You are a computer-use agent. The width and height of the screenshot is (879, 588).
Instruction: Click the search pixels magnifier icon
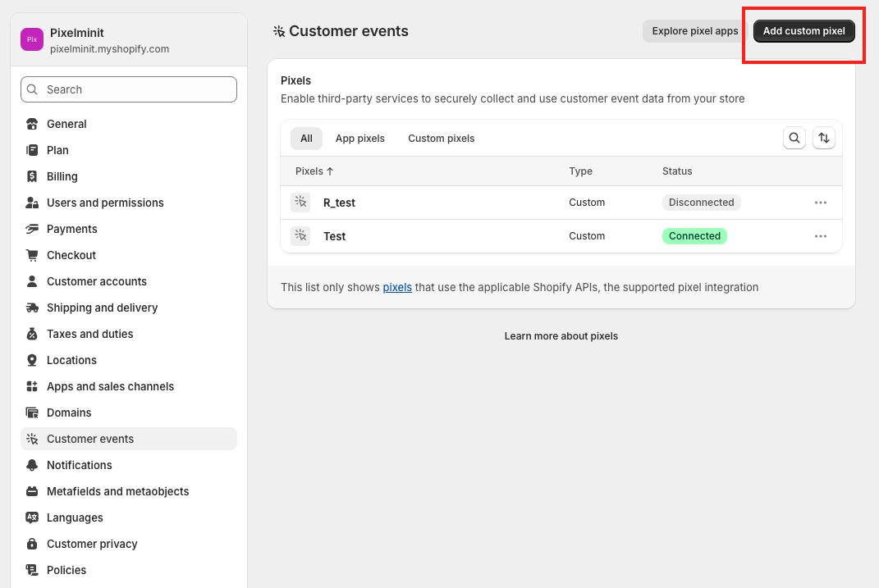[794, 139]
